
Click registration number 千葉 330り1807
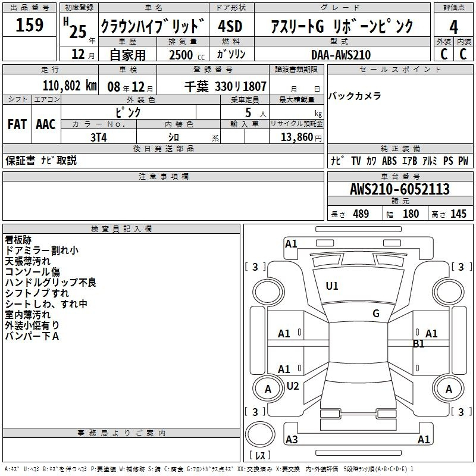click(226, 86)
